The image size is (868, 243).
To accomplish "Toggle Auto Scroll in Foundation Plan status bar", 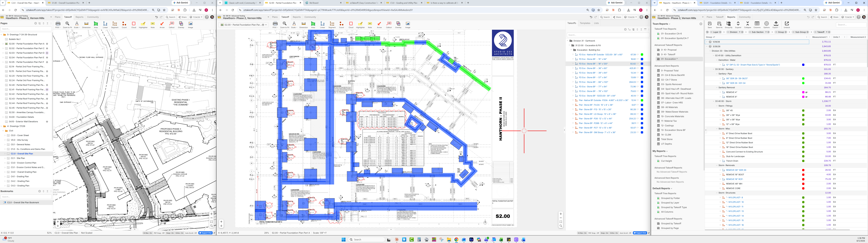I will click(x=625, y=233).
